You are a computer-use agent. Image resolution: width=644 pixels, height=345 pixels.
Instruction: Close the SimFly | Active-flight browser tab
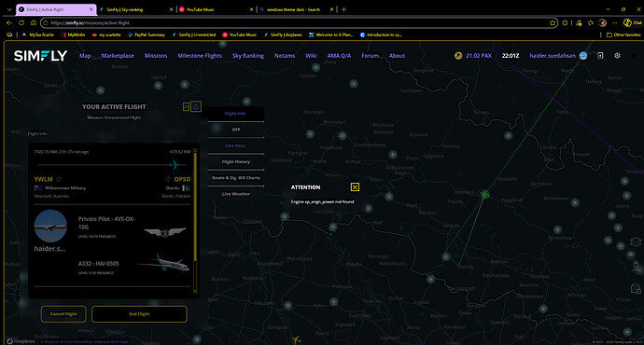point(91,9)
